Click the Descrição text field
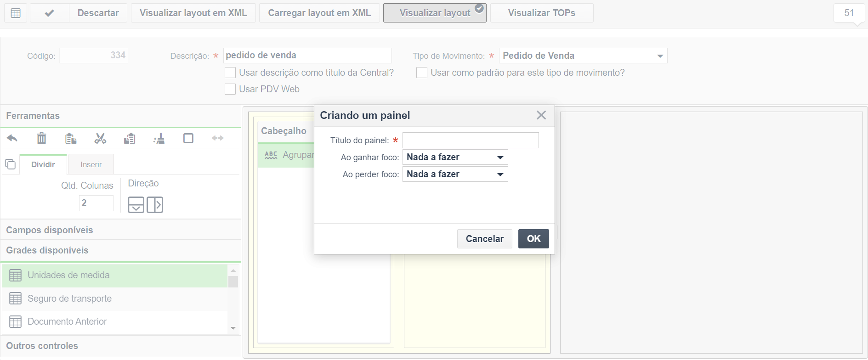 (x=307, y=56)
